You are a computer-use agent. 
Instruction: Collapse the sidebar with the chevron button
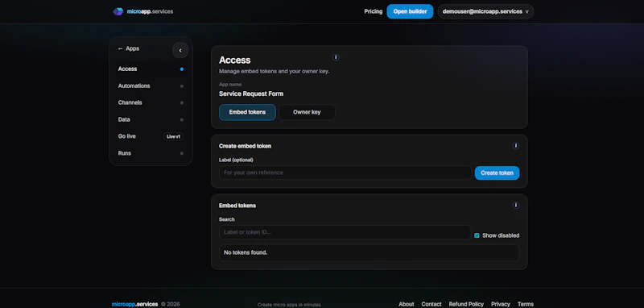point(180,50)
